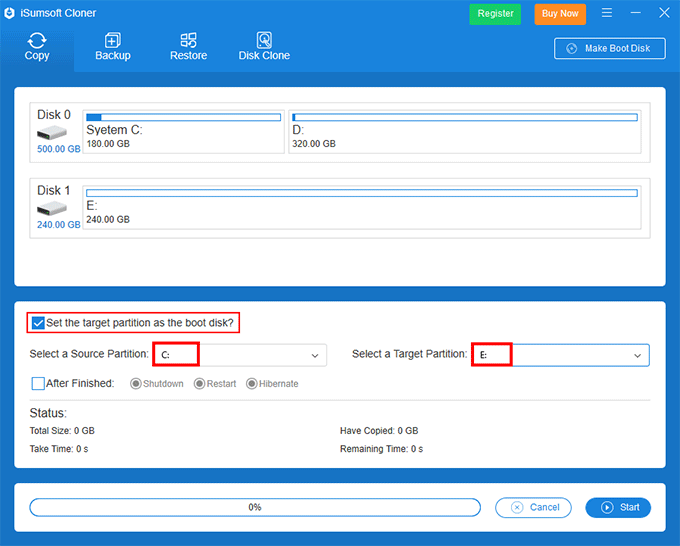Open the Target Partition dropdown
680x546 pixels.
pos(561,355)
